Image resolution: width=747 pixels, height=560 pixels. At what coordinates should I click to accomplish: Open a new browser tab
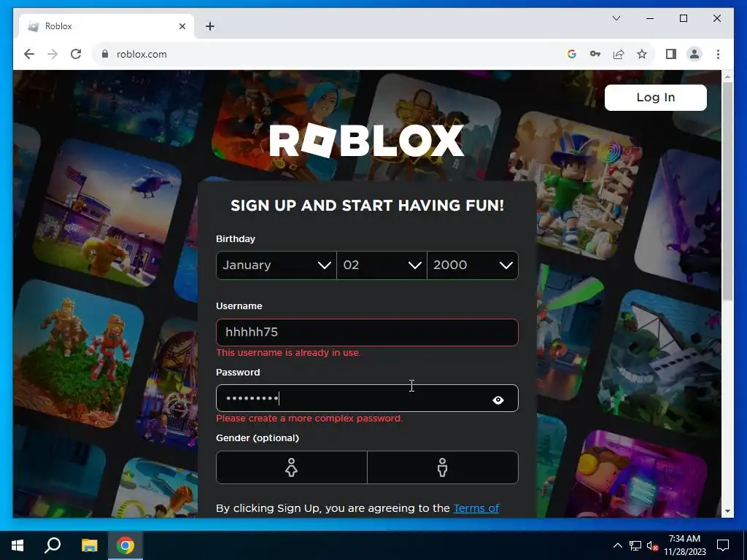(210, 26)
